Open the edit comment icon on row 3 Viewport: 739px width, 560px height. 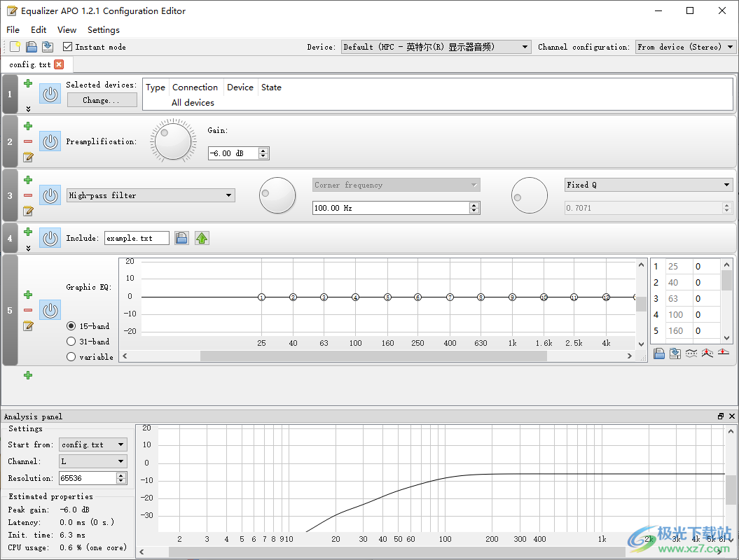pyautogui.click(x=27, y=211)
